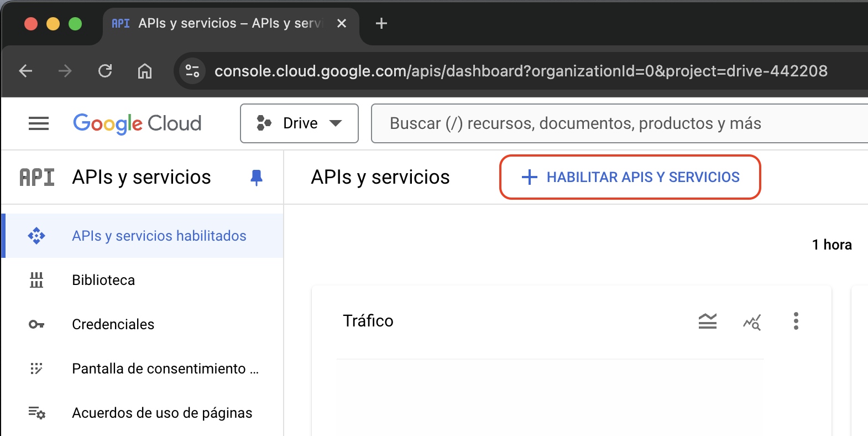This screenshot has width=868, height=436.
Task: Click the Google Cloud logo
Action: point(137,123)
